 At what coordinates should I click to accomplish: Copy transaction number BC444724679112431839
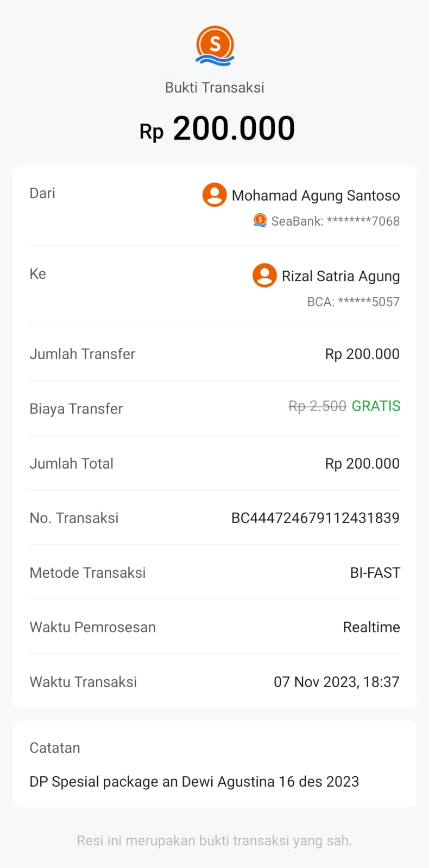(x=315, y=518)
